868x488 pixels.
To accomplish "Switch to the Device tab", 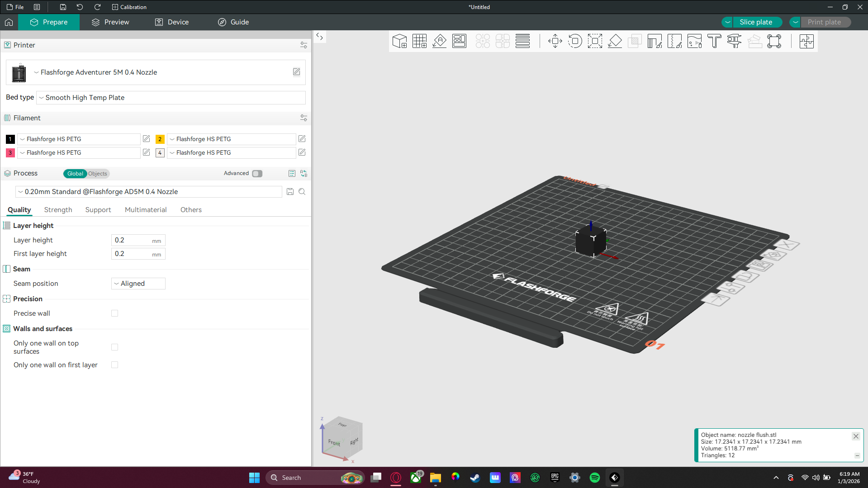I will pos(172,22).
